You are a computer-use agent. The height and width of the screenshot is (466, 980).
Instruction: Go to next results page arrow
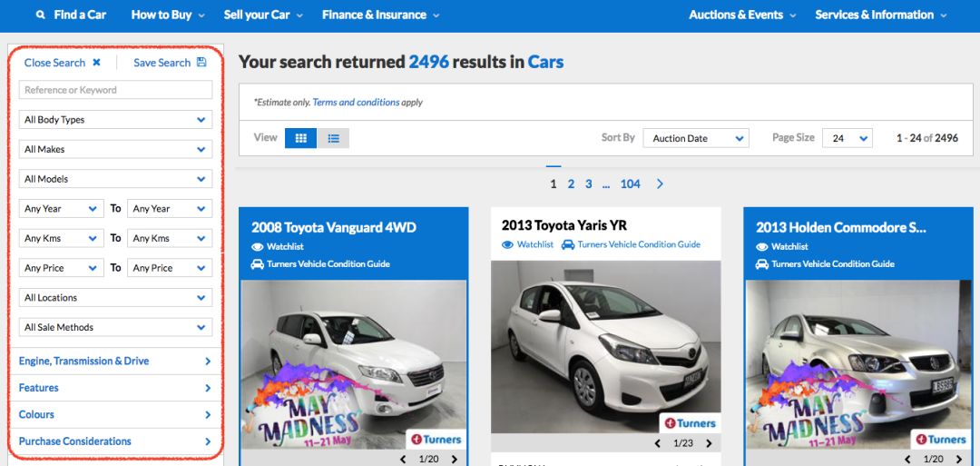pyautogui.click(x=660, y=183)
